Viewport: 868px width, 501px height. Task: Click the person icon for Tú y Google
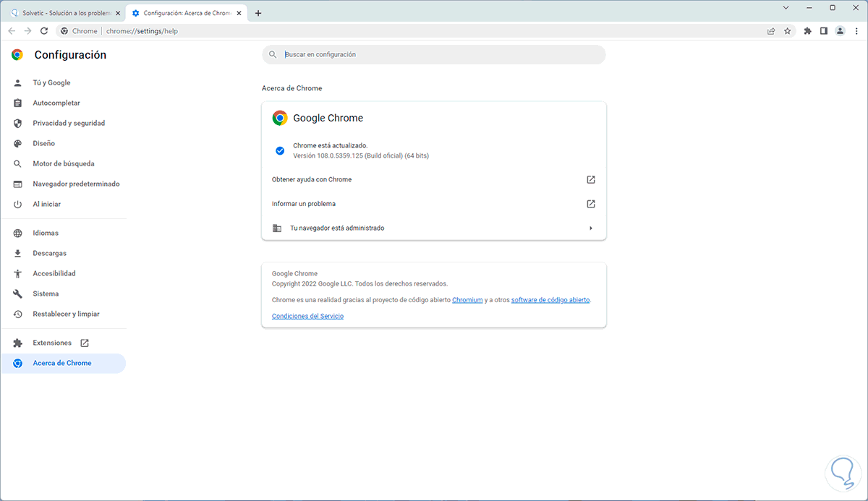(17, 82)
